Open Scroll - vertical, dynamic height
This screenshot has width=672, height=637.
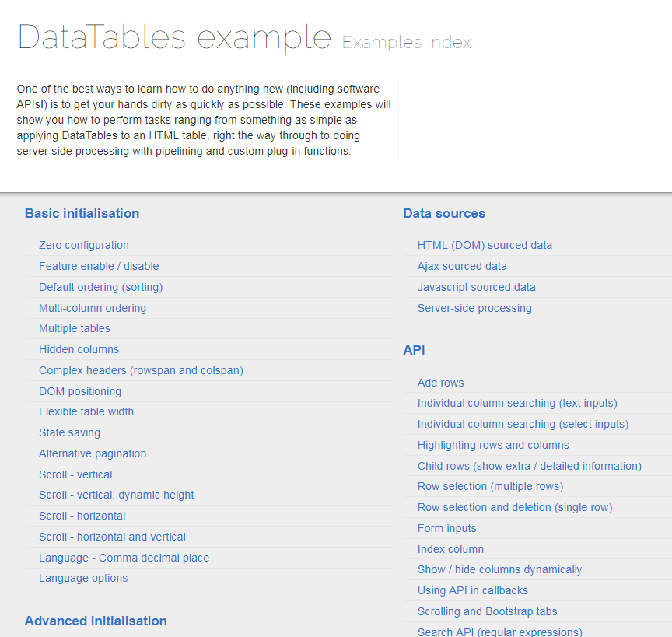pos(116,495)
